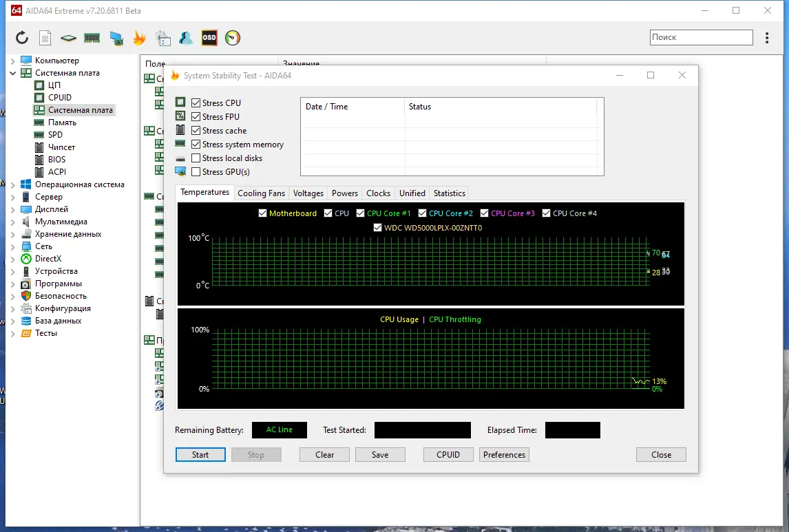This screenshot has height=532, width=789.
Task: Open CPUID from stability test window
Action: tap(448, 454)
